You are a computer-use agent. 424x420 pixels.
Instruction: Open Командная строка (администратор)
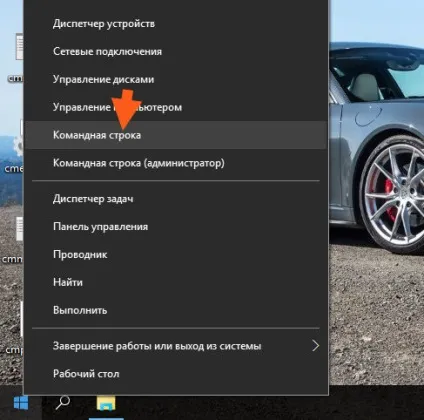pyautogui.click(x=176, y=163)
